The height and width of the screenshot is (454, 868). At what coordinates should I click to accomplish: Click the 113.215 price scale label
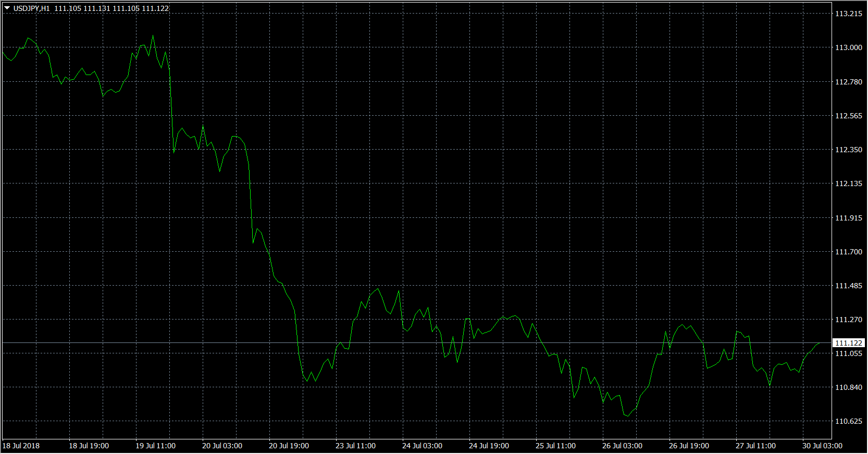(x=848, y=14)
